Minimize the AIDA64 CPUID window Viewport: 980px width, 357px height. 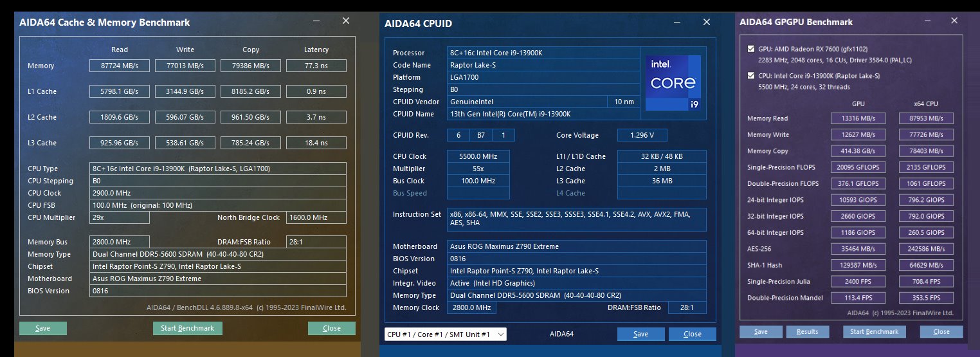(x=678, y=23)
